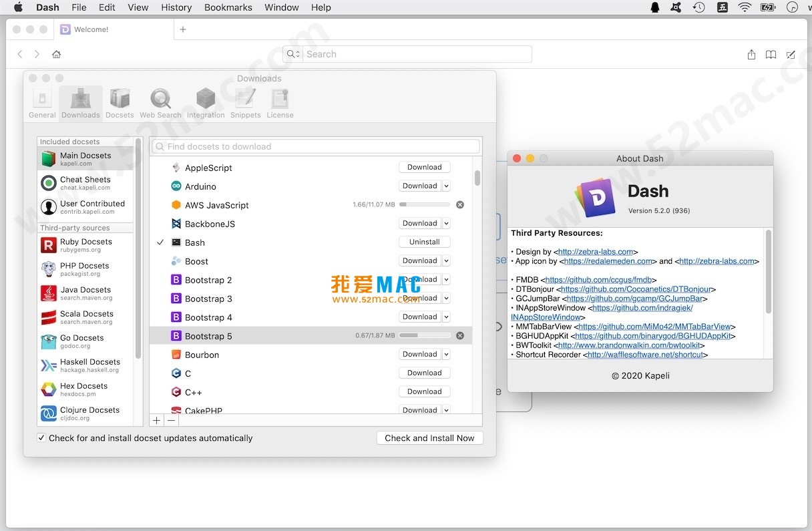
Task: Remove docset source with minus button
Action: (x=172, y=420)
